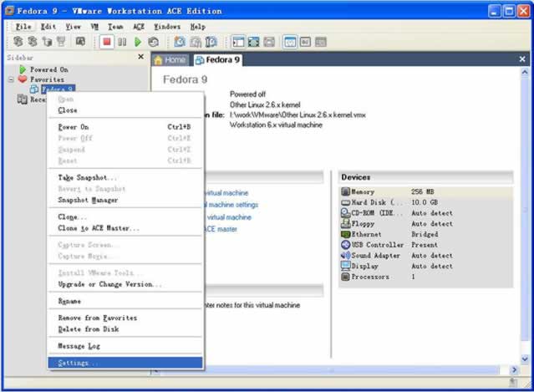
Task: Click the fifth left toolbar icon
Action: pos(80,42)
